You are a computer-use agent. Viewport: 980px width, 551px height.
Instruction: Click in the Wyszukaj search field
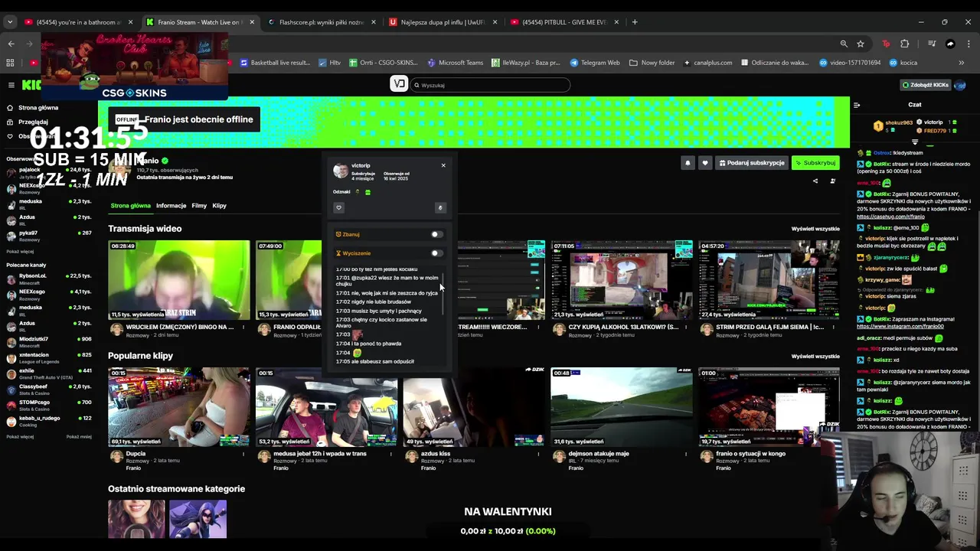[491, 85]
